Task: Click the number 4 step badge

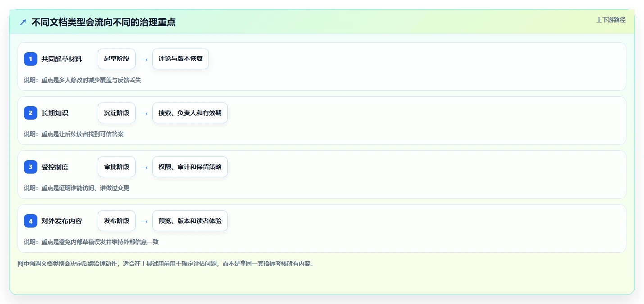Action: tap(31, 221)
